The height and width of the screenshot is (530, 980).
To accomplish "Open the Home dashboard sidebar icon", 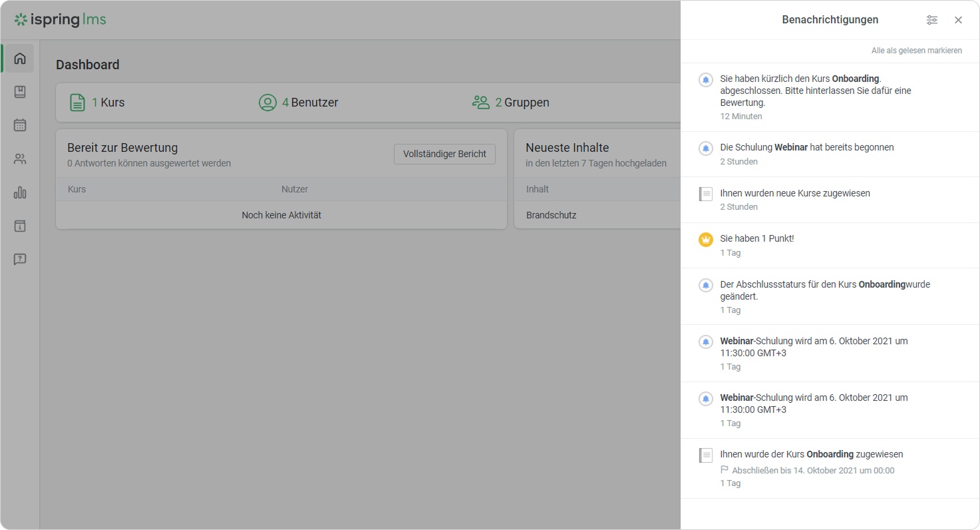I will 20,59.
